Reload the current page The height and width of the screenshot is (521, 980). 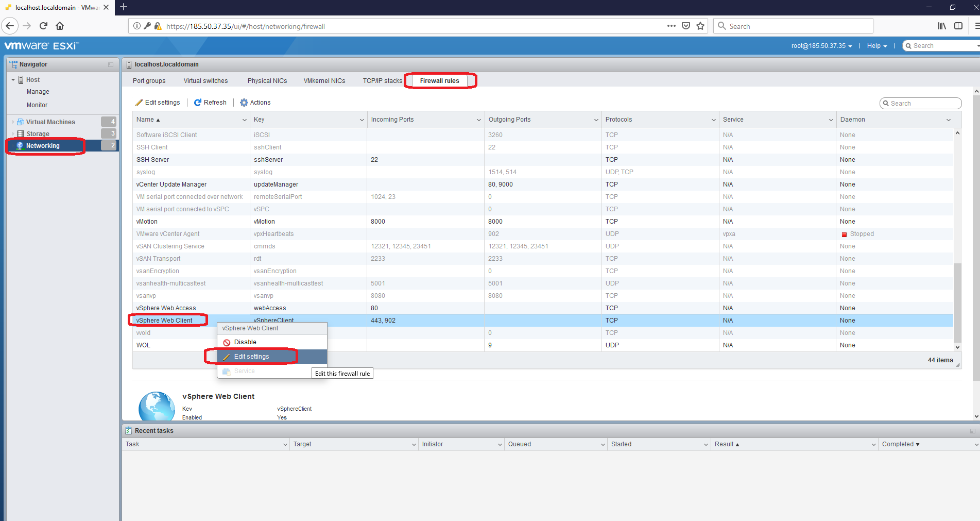click(x=43, y=26)
